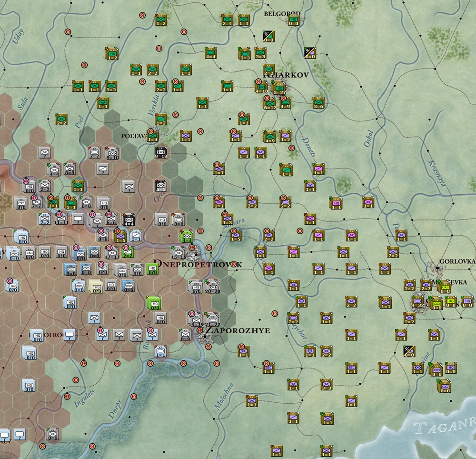Image resolution: width=476 pixels, height=459 pixels.
Task: Click the BELGOROD city label
Action: [x=282, y=14]
